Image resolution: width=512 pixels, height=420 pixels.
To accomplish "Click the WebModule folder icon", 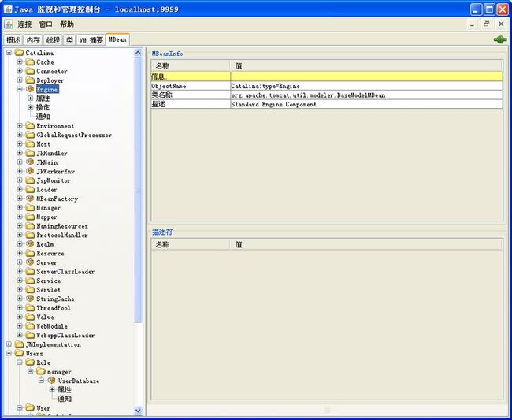I will pyautogui.click(x=30, y=326).
